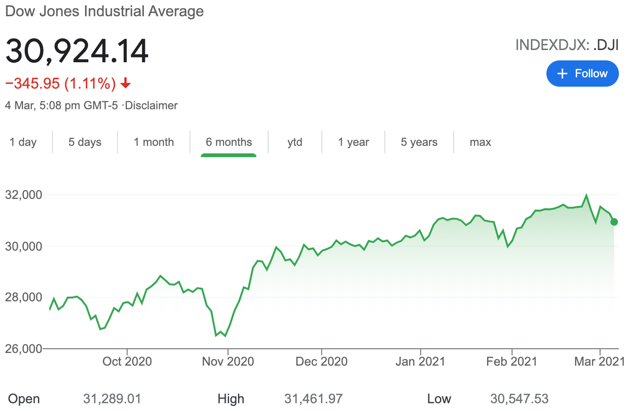Click the red down arrow indicator
This screenshot has width=638, height=411.
(126, 83)
